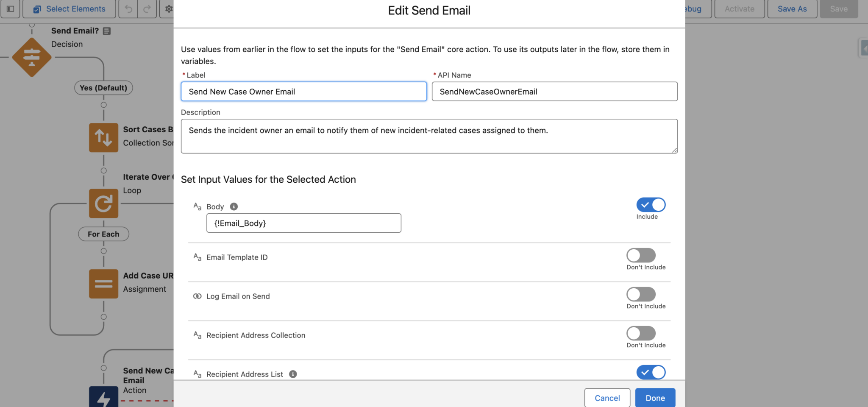Redo the flow change
The width and height of the screenshot is (868, 407).
147,8
